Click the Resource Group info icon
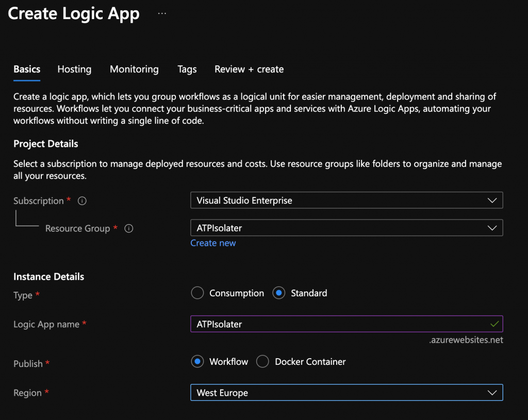Image resolution: width=528 pixels, height=420 pixels. coord(129,228)
